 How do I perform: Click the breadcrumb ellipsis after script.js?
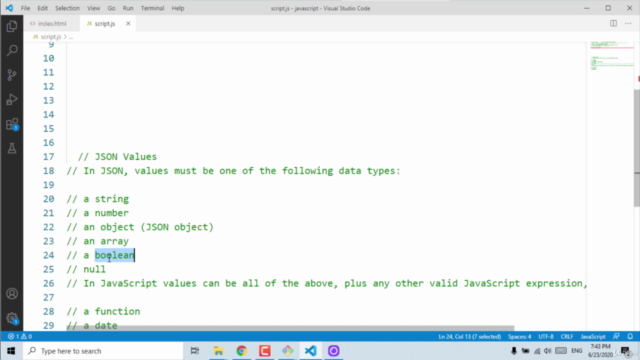click(x=71, y=37)
